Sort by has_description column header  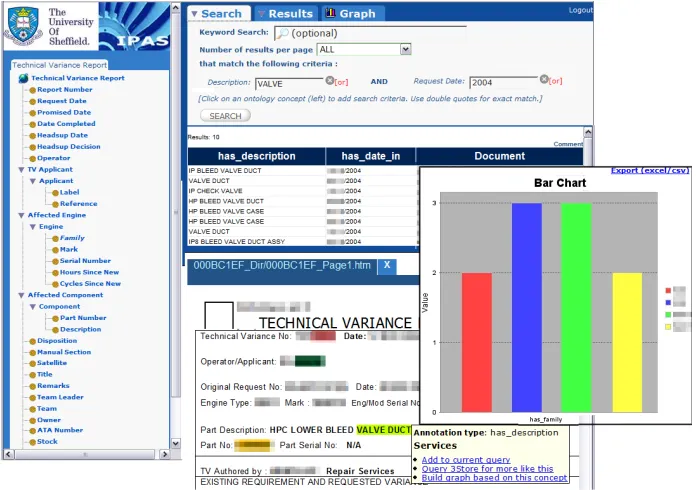pos(257,156)
